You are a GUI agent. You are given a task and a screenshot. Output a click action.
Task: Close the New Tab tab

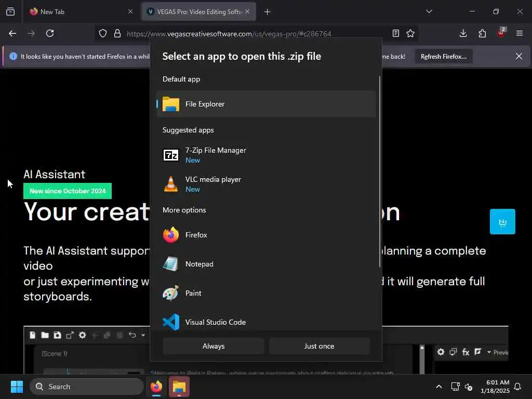(130, 11)
